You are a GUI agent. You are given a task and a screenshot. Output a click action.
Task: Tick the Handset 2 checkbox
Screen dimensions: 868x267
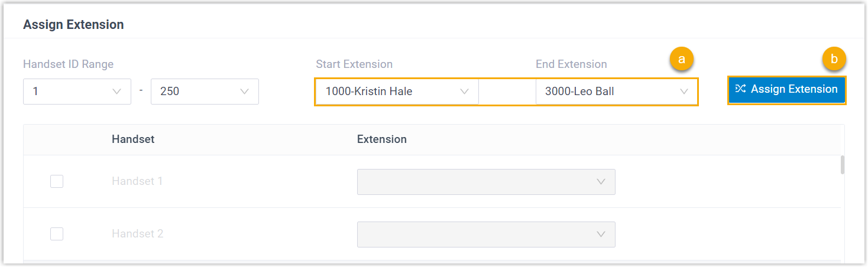coord(57,234)
